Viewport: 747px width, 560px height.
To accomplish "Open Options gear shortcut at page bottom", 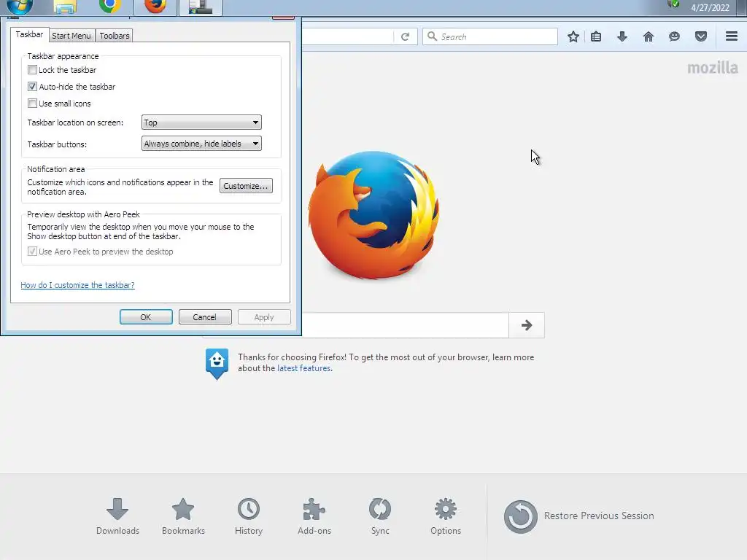I will tap(446, 517).
